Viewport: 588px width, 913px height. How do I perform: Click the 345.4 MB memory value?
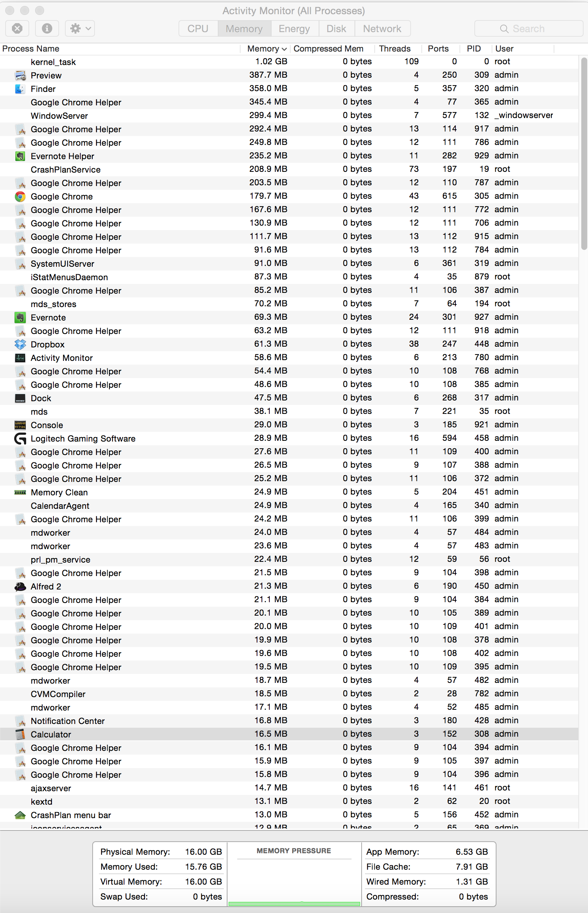pyautogui.click(x=268, y=102)
